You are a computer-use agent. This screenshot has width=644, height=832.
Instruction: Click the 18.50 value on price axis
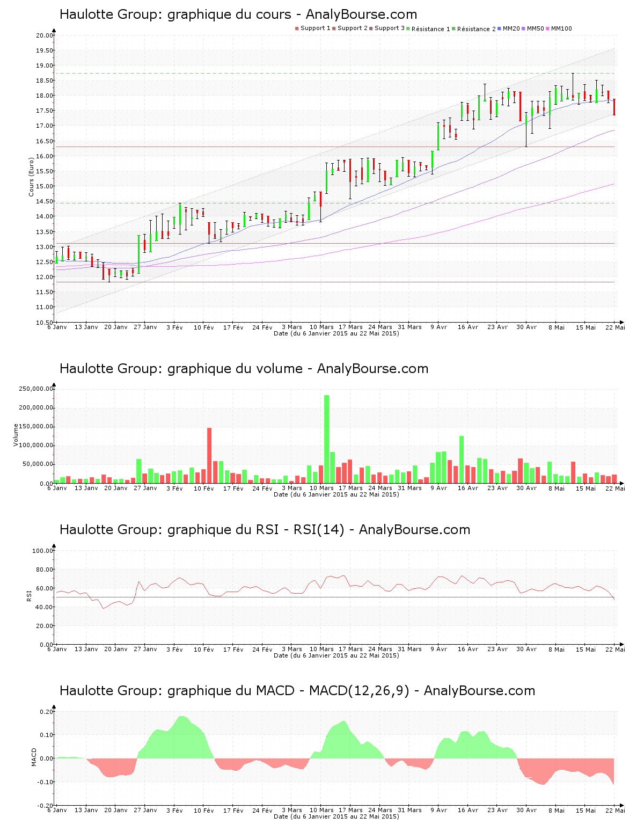point(45,81)
